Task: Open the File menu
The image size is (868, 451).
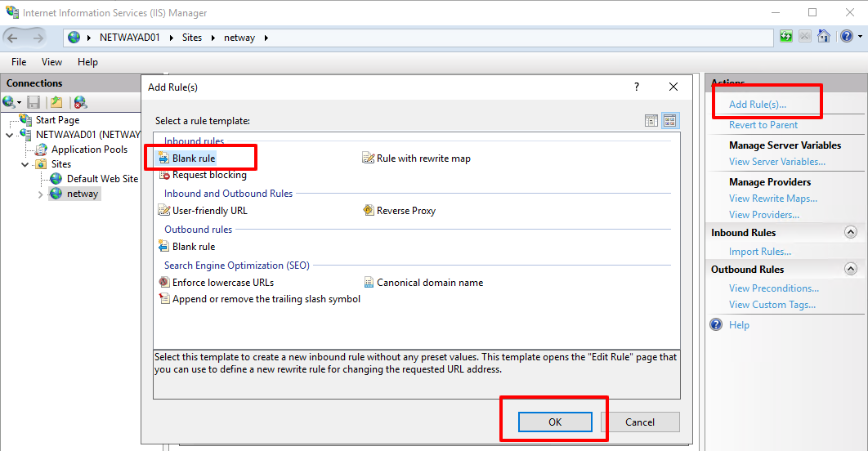Action: pyautogui.click(x=19, y=62)
